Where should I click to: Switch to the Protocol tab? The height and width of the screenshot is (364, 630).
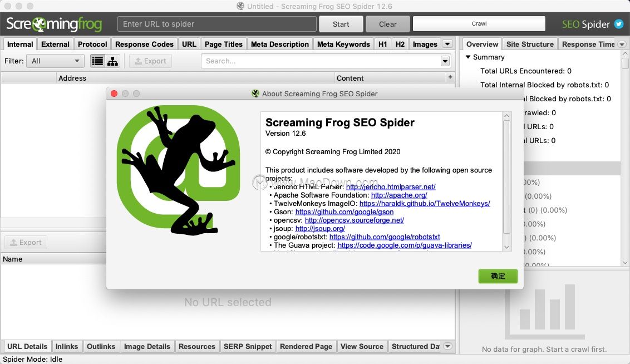tap(92, 44)
